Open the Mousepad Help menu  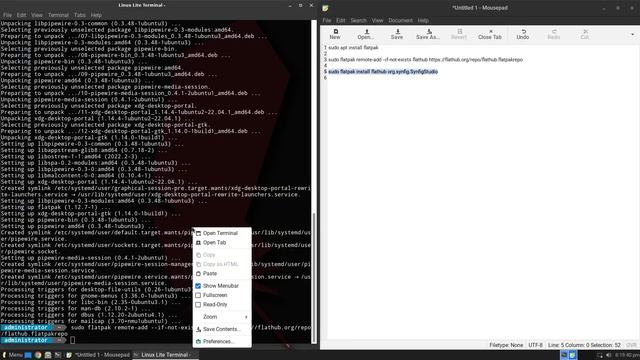coord(423,20)
